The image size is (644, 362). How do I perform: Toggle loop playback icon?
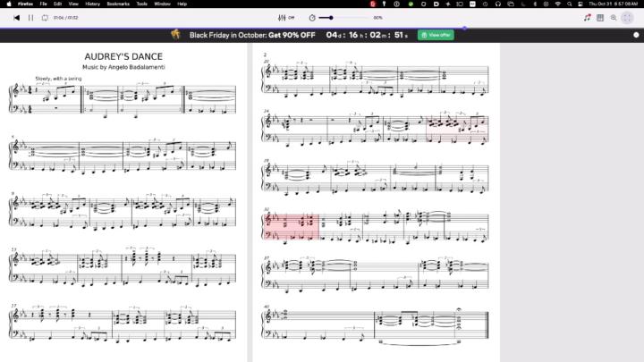click(x=45, y=18)
